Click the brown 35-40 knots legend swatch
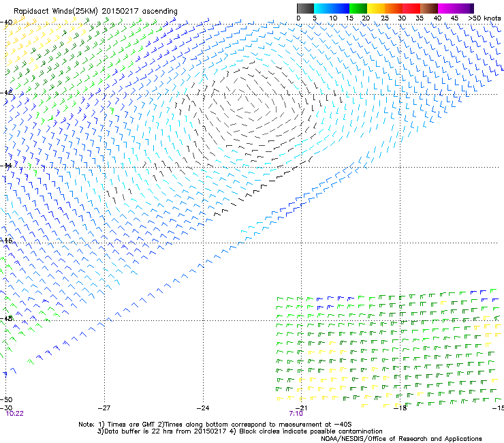The width and height of the screenshot is (504, 443). [429, 8]
